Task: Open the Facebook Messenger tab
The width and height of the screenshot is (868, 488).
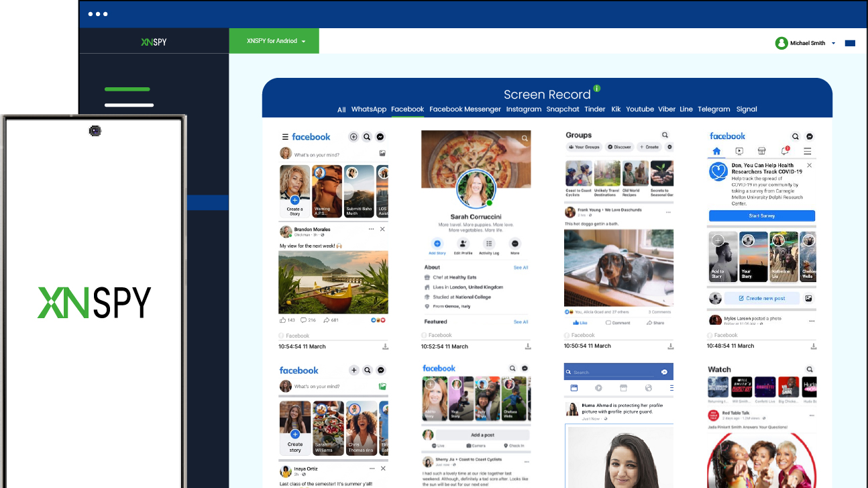Action: pos(465,109)
